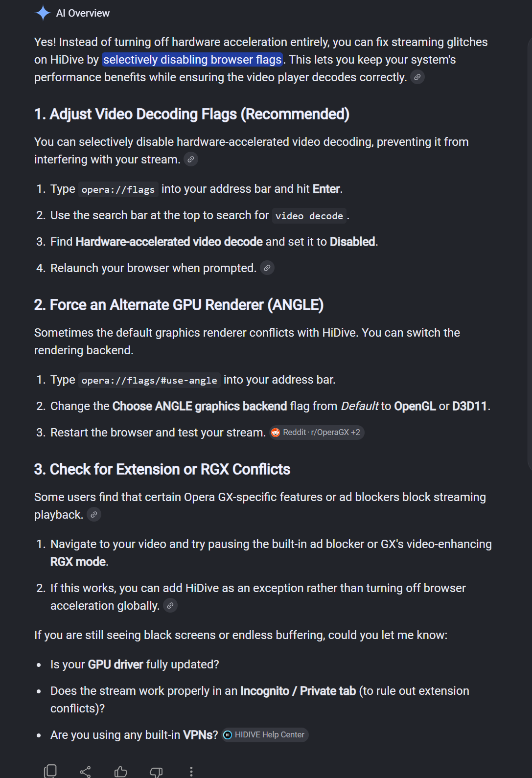Open the Reddit r/OperaGX source chip
Viewport: 532px width, 778px height.
[317, 433]
